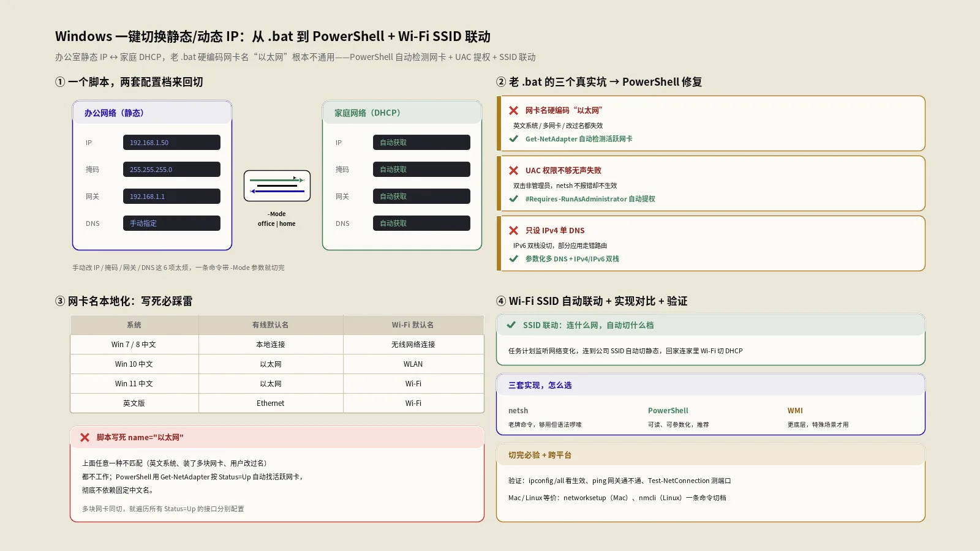The image size is (980, 551).
Task: Click the 网卡名硬编码 "以太网" heading
Action: (x=563, y=111)
